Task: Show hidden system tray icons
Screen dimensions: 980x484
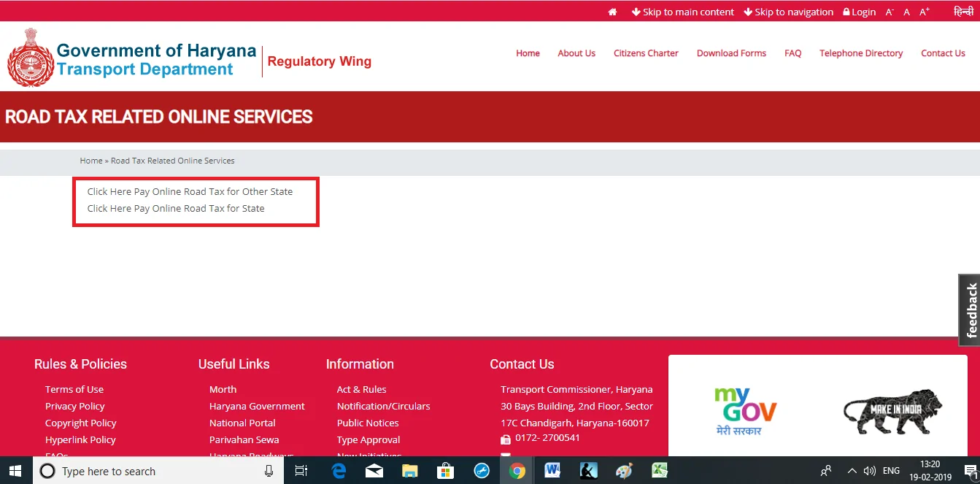Action: coord(852,471)
